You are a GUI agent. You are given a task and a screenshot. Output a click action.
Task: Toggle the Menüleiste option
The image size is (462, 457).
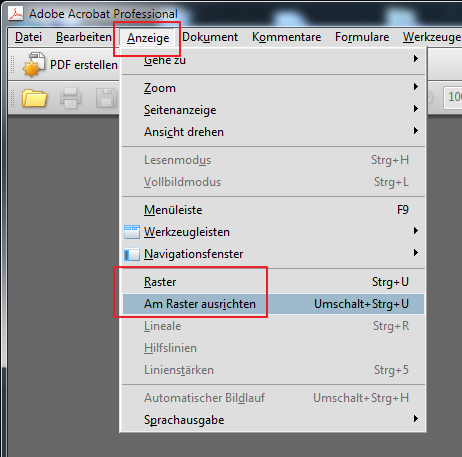[273, 210]
